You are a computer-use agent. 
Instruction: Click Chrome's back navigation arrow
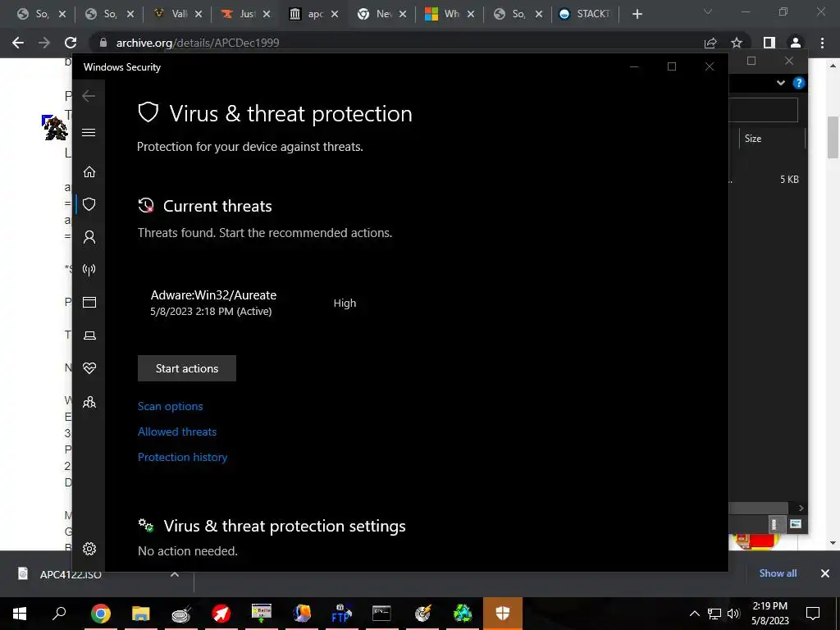tap(18, 43)
